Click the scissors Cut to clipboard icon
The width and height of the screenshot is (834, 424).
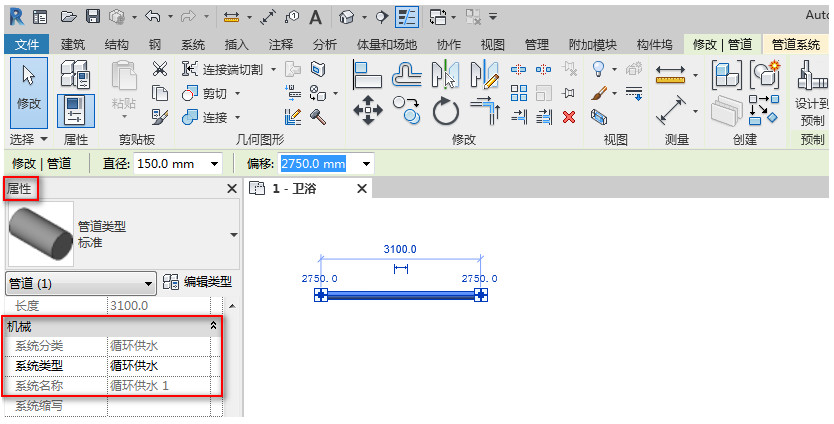coord(160,69)
